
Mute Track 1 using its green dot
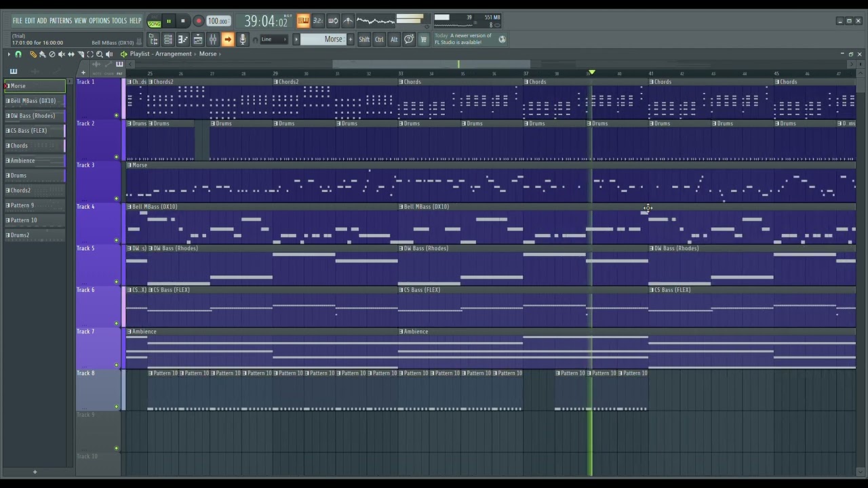(x=117, y=115)
